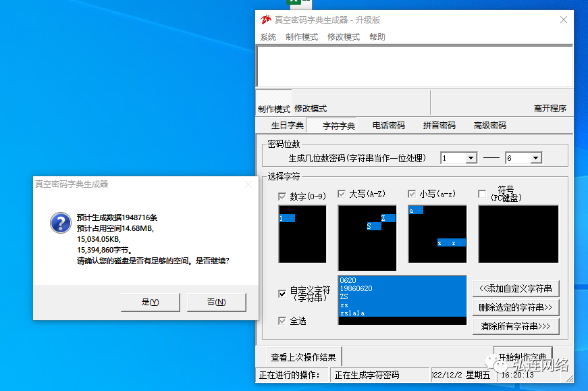Select uppercase S in the 大写 list
588x391 pixels.
click(374, 226)
